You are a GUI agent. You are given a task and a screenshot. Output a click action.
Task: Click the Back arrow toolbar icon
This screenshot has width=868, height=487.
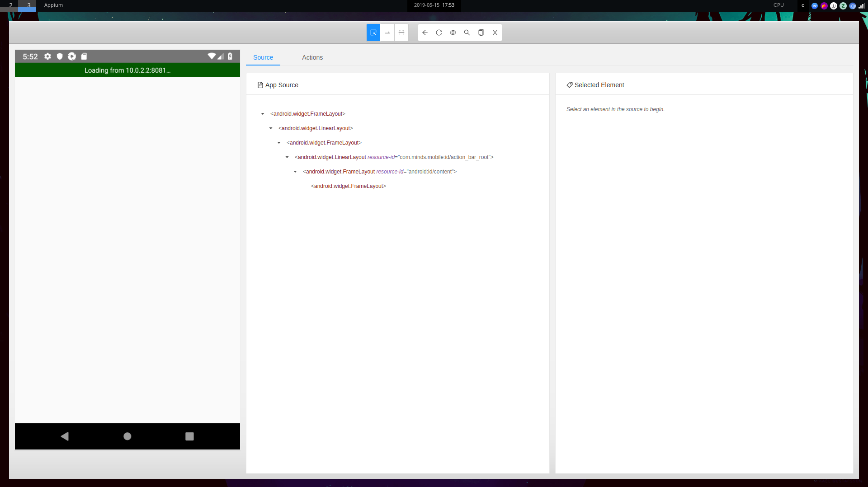point(425,33)
